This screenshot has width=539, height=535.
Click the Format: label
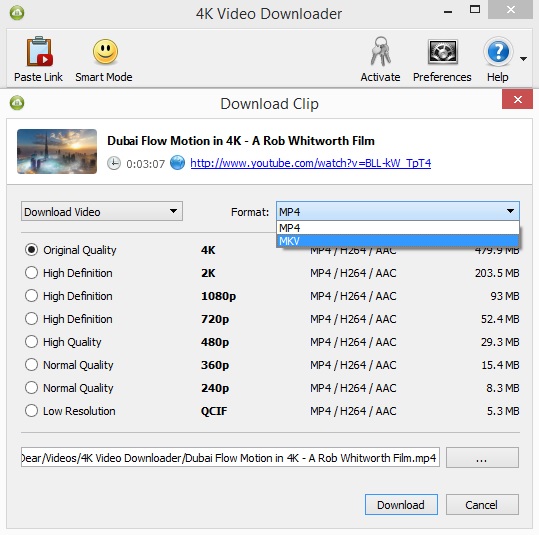tap(250, 212)
